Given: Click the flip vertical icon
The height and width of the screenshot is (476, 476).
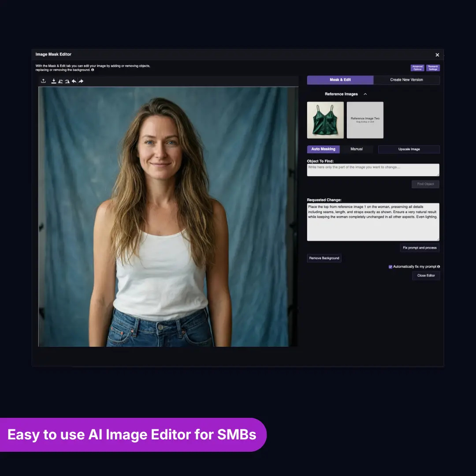Looking at the screenshot, I should [x=67, y=81].
